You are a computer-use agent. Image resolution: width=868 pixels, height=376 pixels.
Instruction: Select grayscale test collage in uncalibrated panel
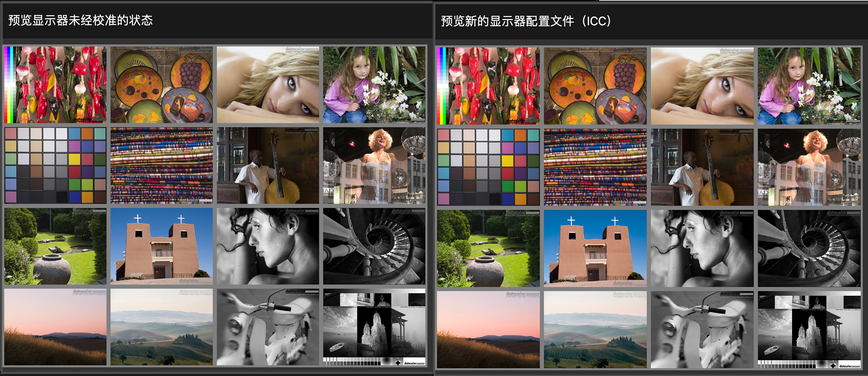pos(374,327)
